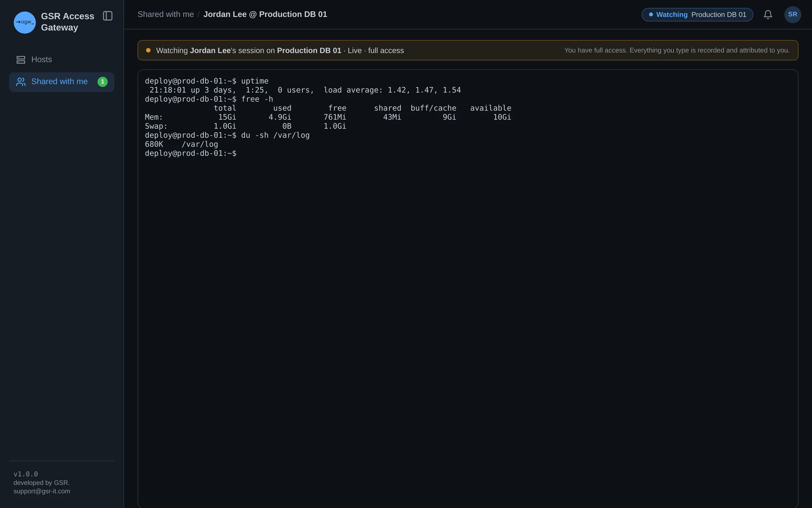Click the support@gsr-it.com email
The image size is (812, 508).
pyautogui.click(x=42, y=491)
